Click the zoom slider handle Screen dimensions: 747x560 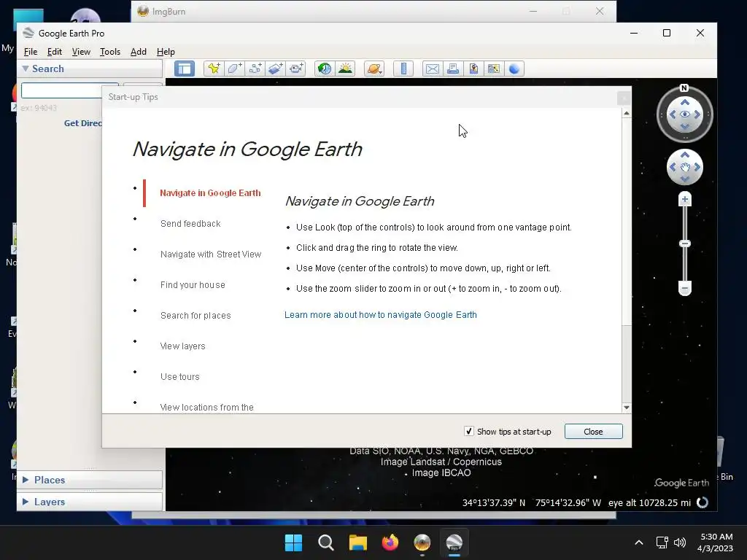click(x=684, y=244)
